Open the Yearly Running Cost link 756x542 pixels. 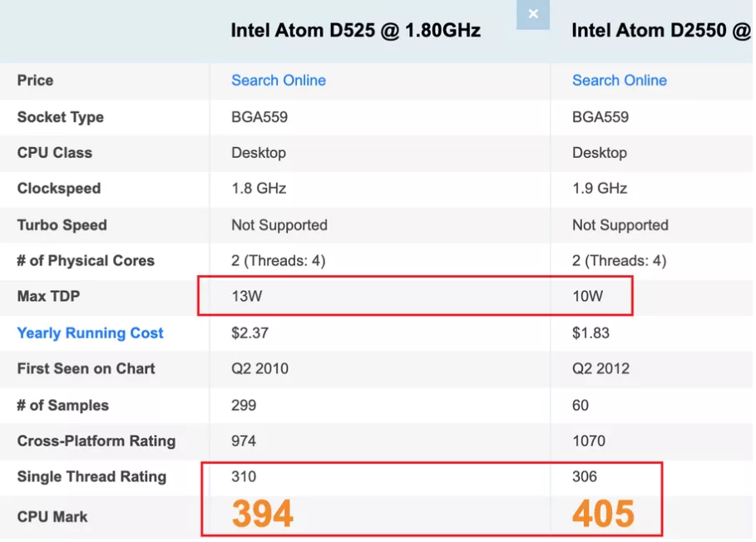(90, 333)
